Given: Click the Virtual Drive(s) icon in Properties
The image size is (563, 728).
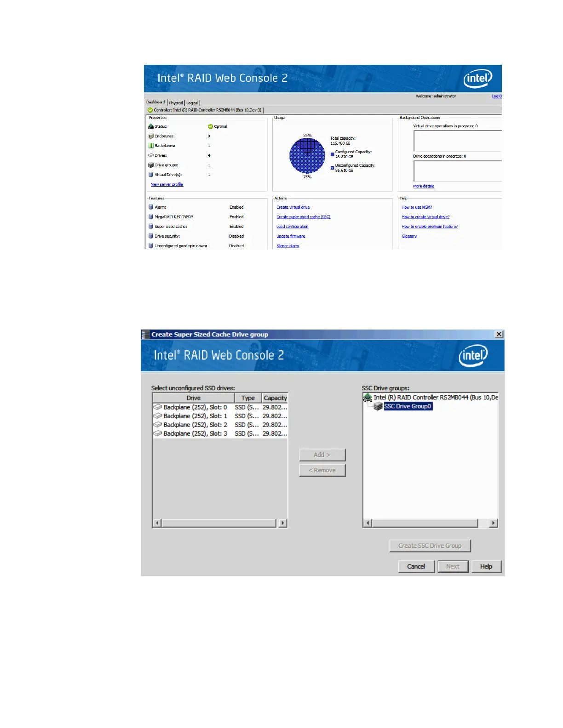Looking at the screenshot, I should pyautogui.click(x=151, y=175).
